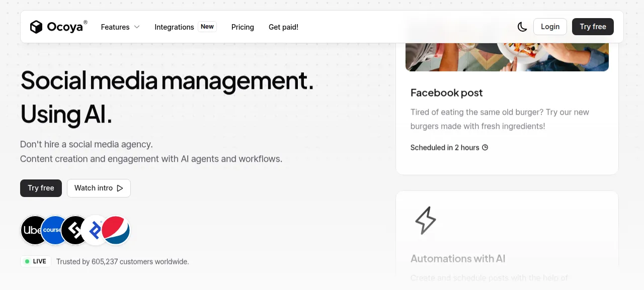Expand the Features dropdown menu
This screenshot has height=290, width=644.
point(120,27)
